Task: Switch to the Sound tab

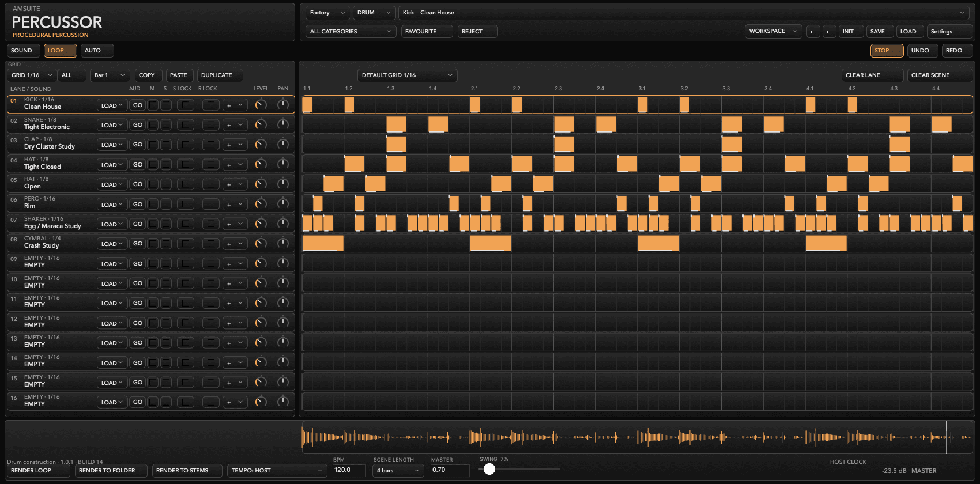Action: [x=23, y=51]
